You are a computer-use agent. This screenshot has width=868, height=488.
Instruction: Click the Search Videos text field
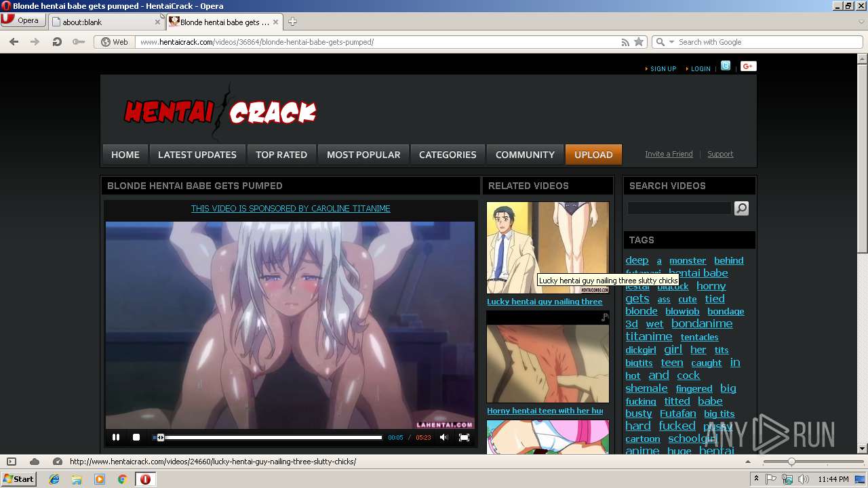click(x=679, y=208)
